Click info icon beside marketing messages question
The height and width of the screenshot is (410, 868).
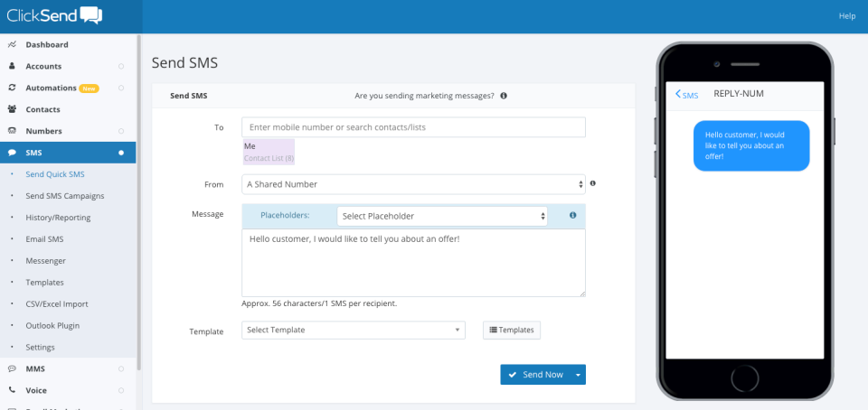pyautogui.click(x=504, y=96)
